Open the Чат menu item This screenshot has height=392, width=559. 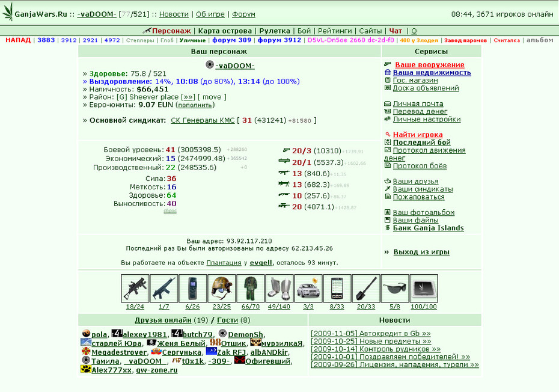(x=396, y=31)
